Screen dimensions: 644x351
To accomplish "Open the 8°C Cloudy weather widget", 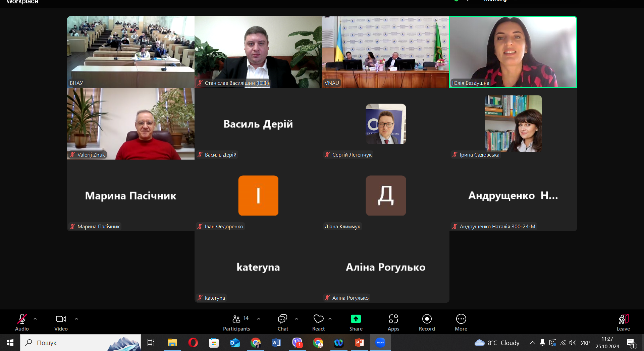I will click(497, 343).
